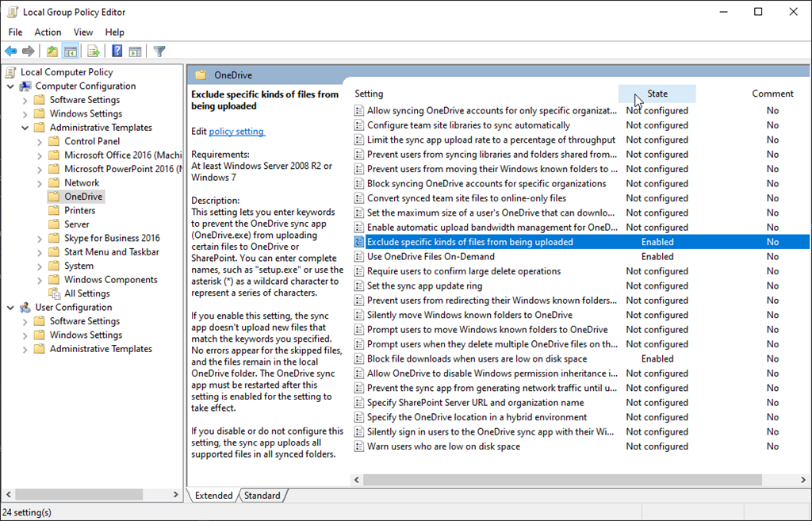Collapse the User Configuration tree node
The height and width of the screenshot is (521, 812).
[x=10, y=308]
